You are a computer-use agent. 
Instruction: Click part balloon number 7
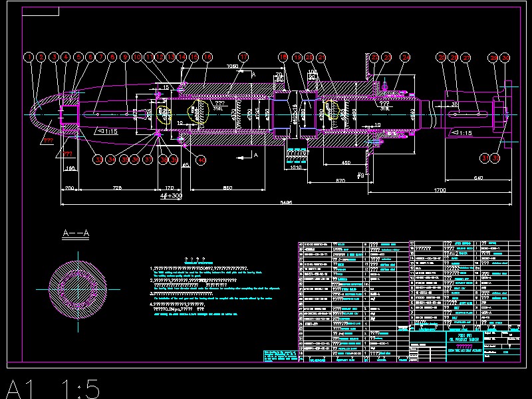tap(101, 57)
